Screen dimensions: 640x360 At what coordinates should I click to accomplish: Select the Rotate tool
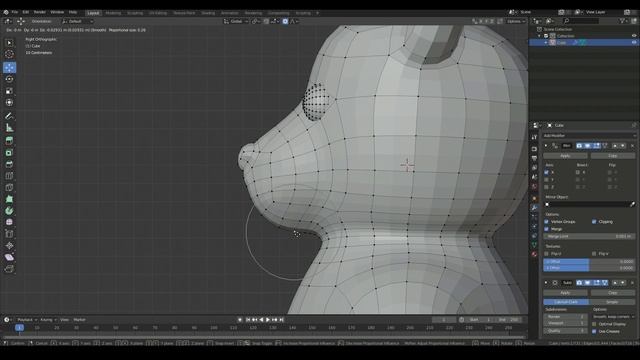pyautogui.click(x=9, y=79)
